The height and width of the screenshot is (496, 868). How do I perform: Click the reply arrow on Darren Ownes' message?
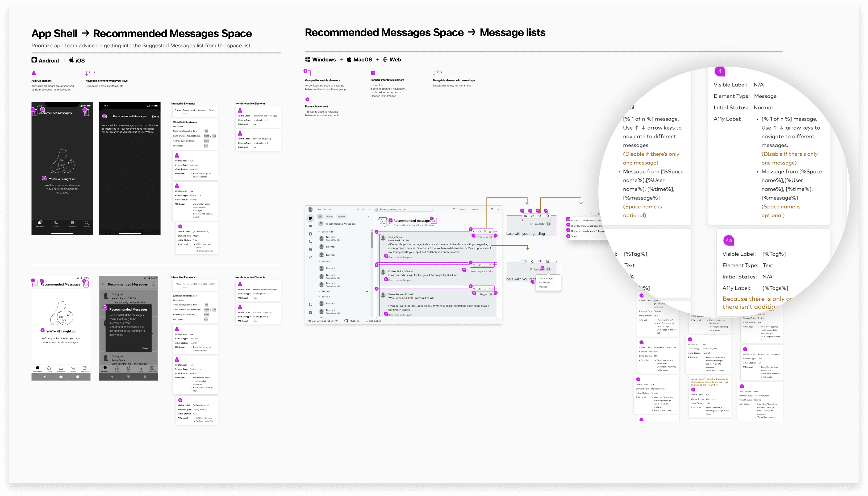pos(474,288)
